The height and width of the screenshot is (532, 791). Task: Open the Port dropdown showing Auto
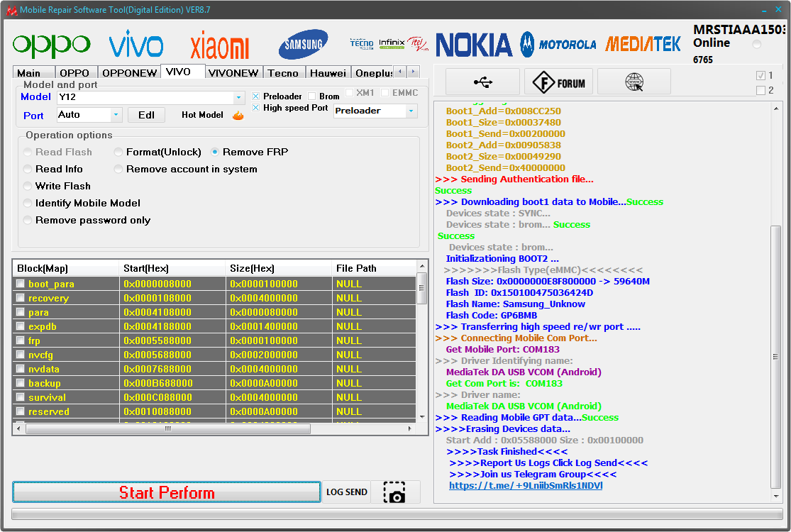point(89,115)
